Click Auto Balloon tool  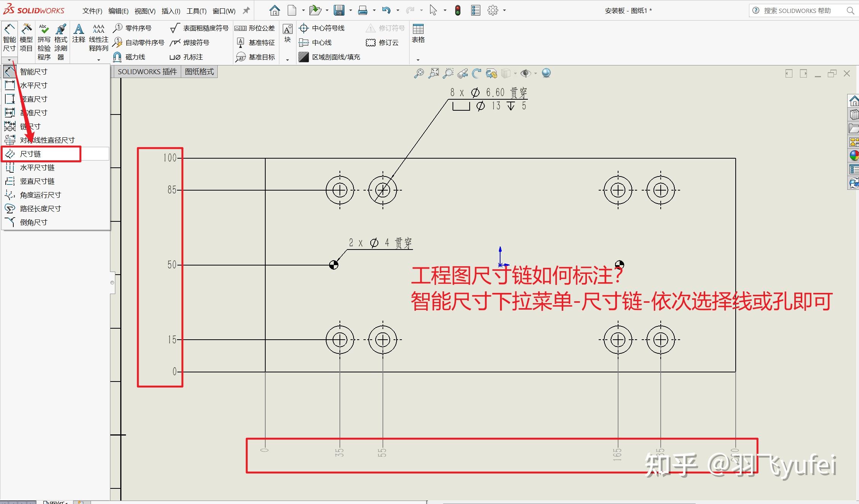139,43
